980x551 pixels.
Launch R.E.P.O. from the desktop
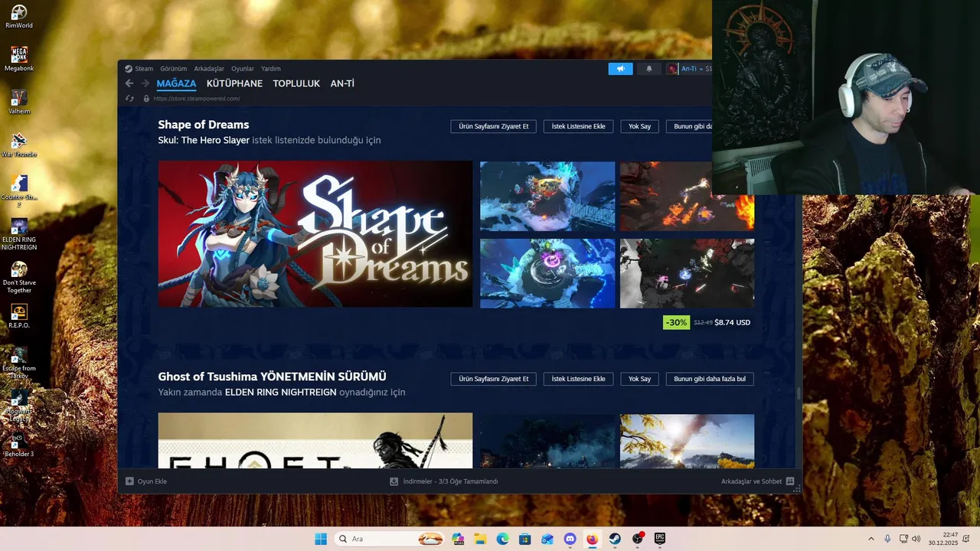pos(19,316)
